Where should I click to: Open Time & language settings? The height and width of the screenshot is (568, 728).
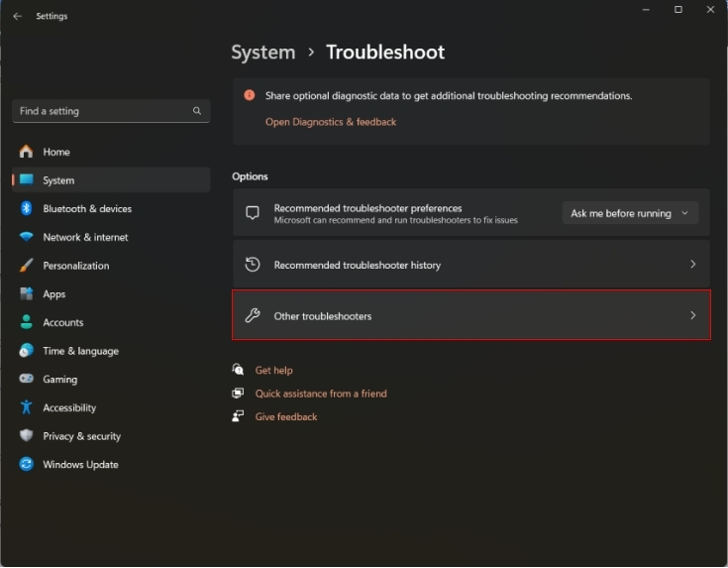pos(111,351)
